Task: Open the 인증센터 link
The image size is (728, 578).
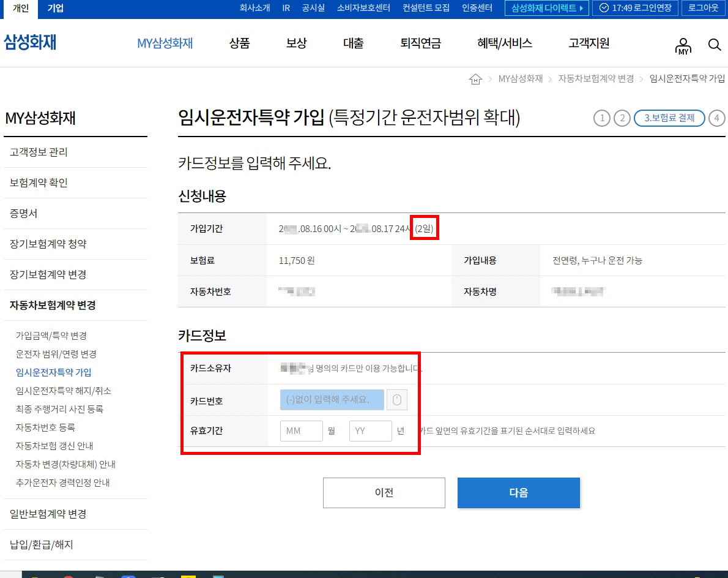Action: (x=477, y=8)
